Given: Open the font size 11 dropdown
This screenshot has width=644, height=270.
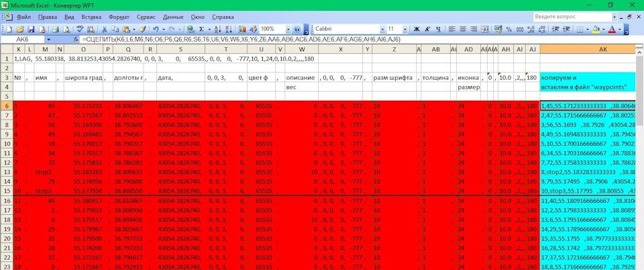Looking at the screenshot, I should coord(405,29).
